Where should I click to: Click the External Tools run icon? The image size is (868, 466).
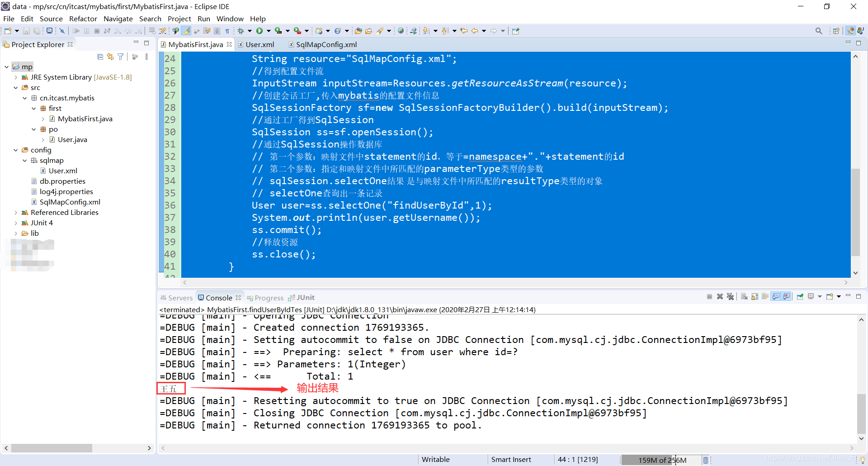coord(297,31)
